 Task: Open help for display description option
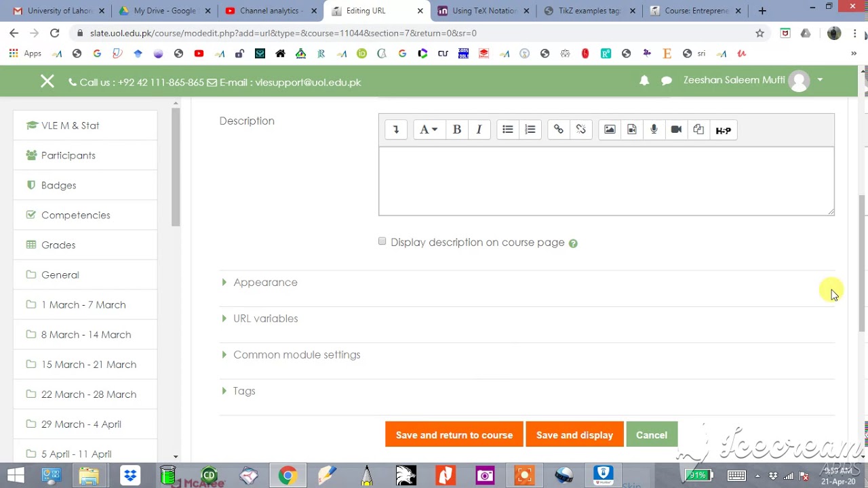tap(573, 243)
